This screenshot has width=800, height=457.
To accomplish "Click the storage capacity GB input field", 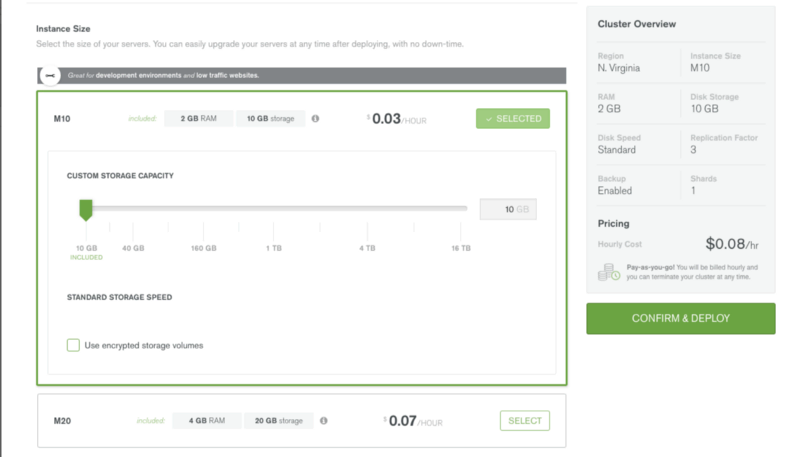I will (x=508, y=209).
